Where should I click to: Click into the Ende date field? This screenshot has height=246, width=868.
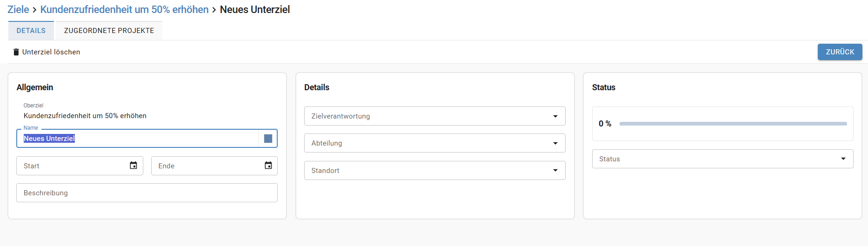pos(214,166)
